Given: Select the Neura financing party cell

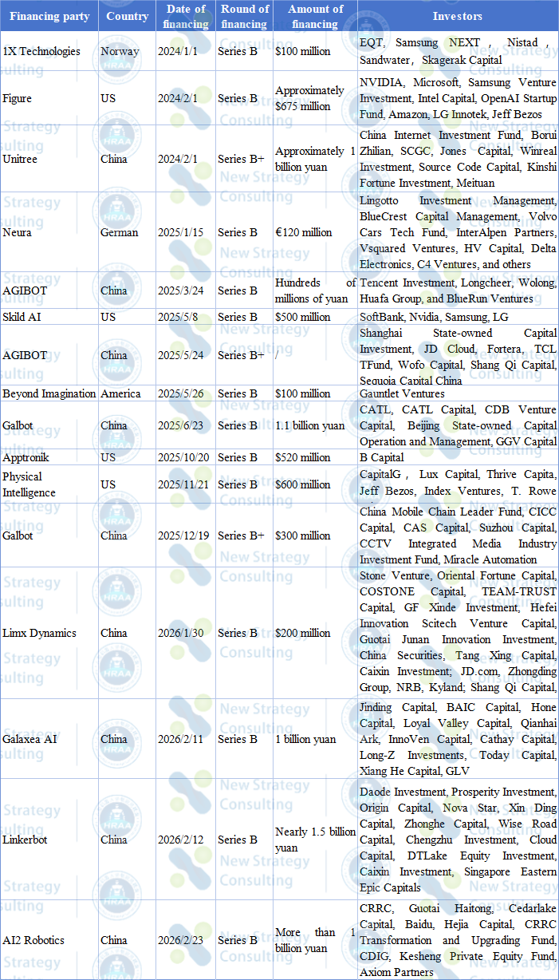Looking at the screenshot, I should tap(18, 232).
